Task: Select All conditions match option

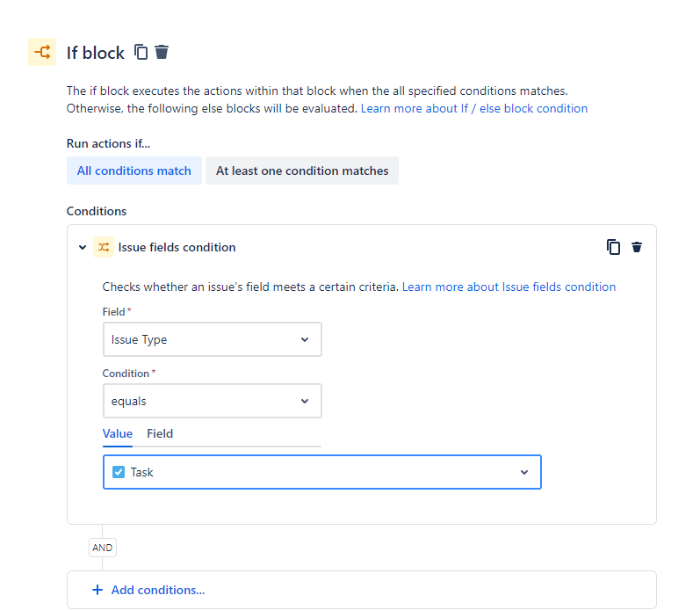Action: point(134,171)
